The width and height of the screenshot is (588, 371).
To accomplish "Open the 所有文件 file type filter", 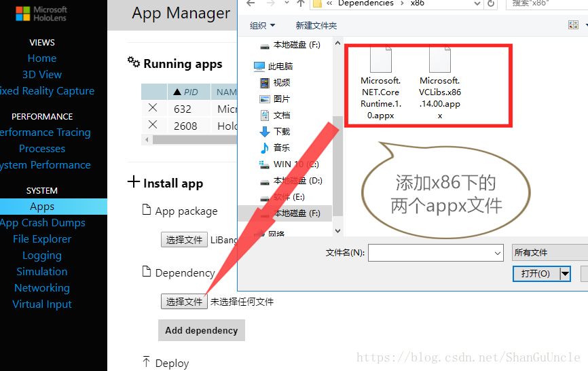I will [x=550, y=253].
